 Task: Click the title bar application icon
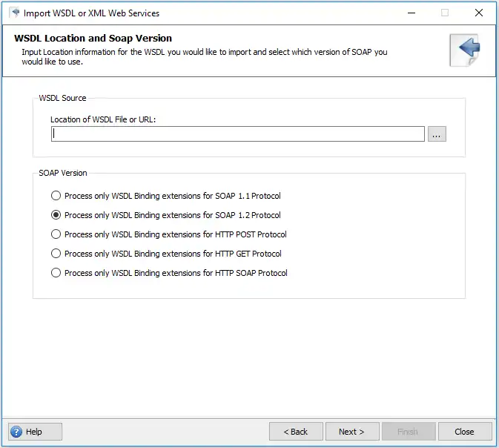click(15, 13)
